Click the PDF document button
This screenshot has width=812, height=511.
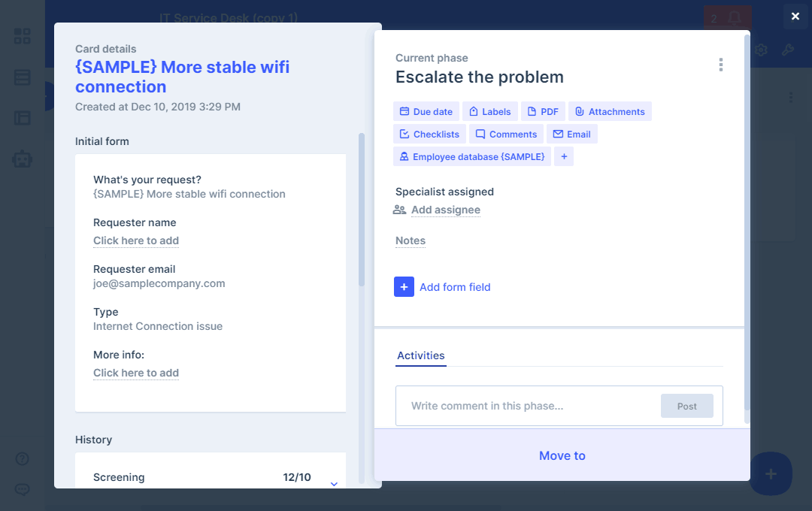pos(543,112)
